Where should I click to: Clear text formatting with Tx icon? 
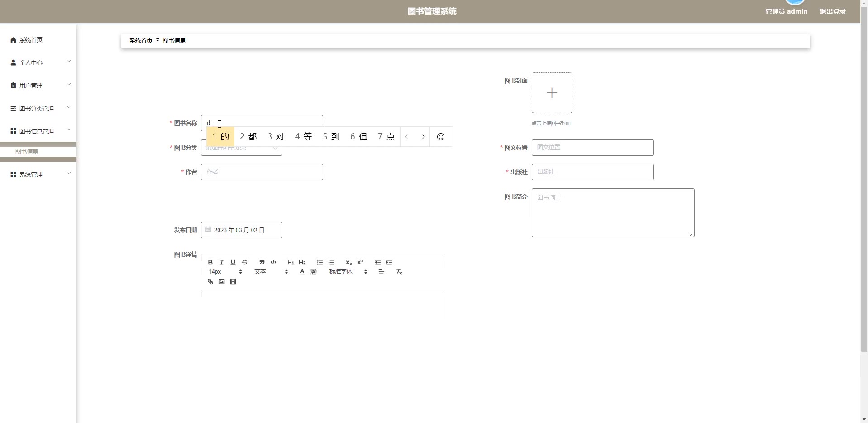pyautogui.click(x=399, y=272)
